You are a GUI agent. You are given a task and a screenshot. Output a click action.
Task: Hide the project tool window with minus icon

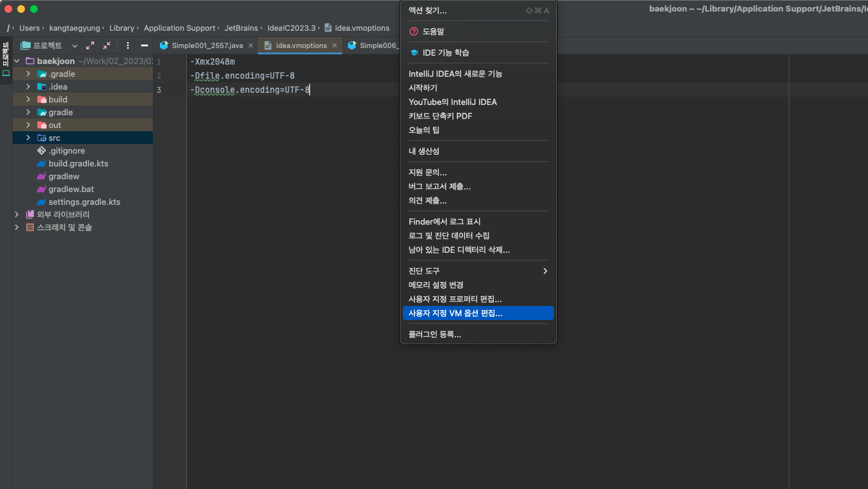145,45
